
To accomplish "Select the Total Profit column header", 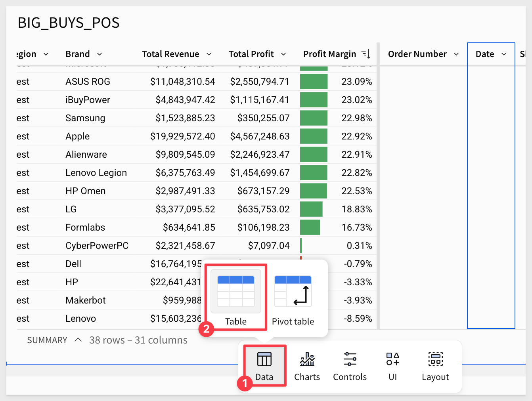I will [x=251, y=54].
